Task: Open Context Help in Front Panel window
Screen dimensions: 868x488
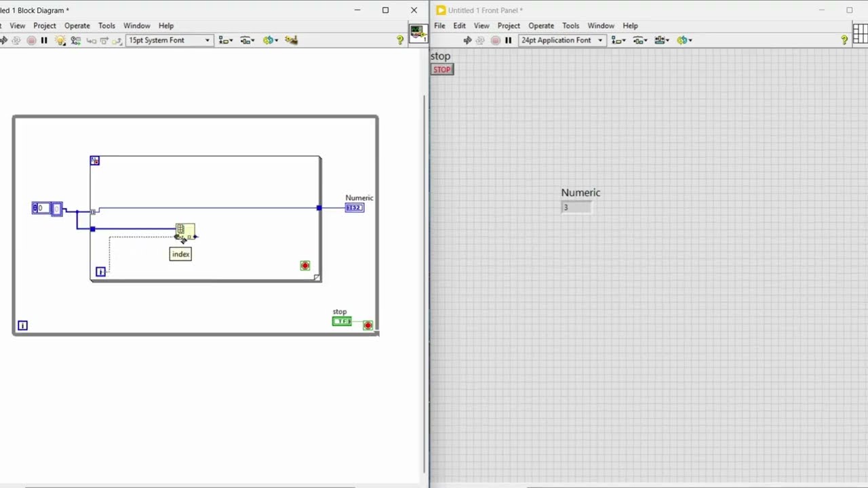Action: pos(844,41)
